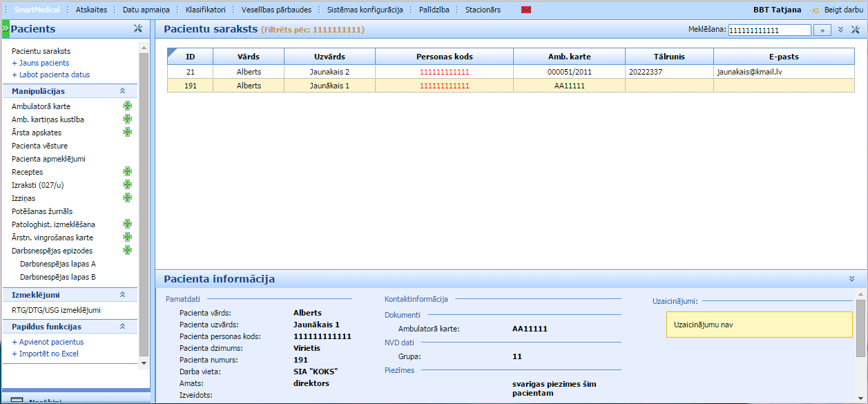This screenshot has width=868, height=404.
Task: Click the plus icon beside Izraksti (027/u)
Action: pos(127,185)
